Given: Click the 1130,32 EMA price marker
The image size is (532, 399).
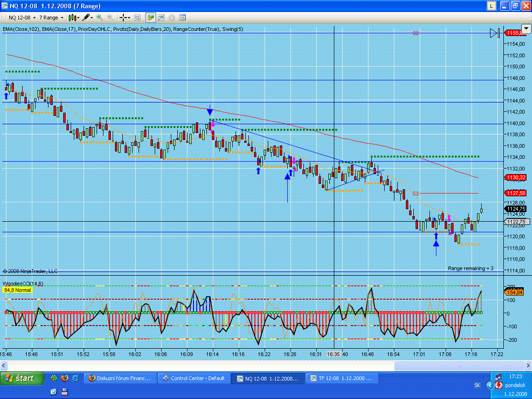Looking at the screenshot, I should 516,177.
